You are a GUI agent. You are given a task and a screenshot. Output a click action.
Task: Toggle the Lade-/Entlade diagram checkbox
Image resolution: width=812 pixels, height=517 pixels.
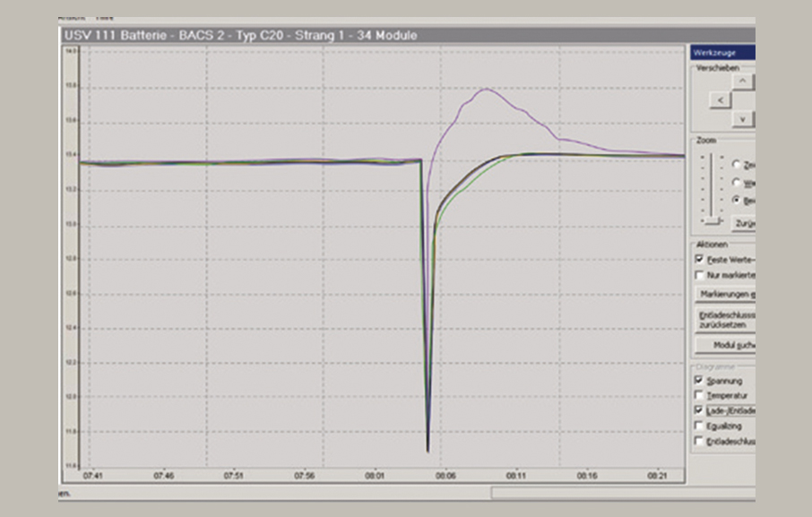699,410
